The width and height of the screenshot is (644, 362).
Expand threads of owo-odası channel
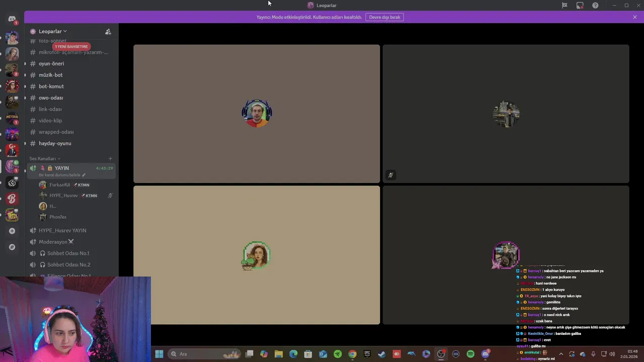(x=25, y=98)
